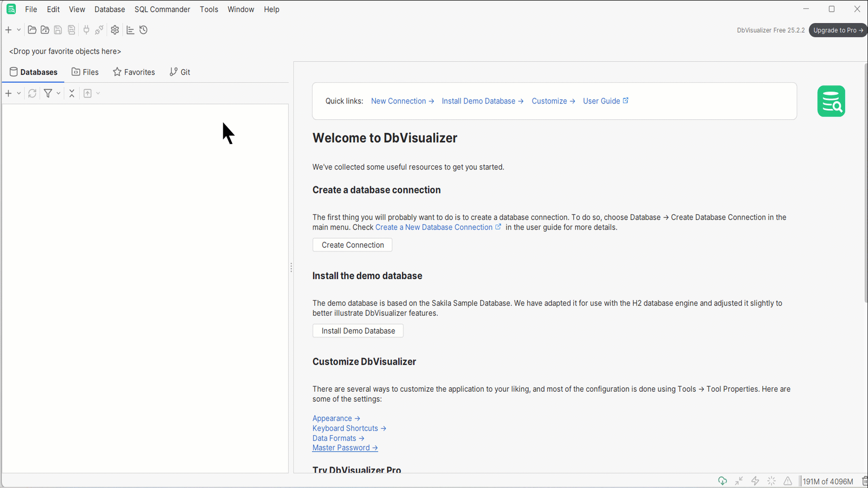This screenshot has width=868, height=488.
Task: Click the Disconnect icon in the toolbar
Action: pos(99,30)
